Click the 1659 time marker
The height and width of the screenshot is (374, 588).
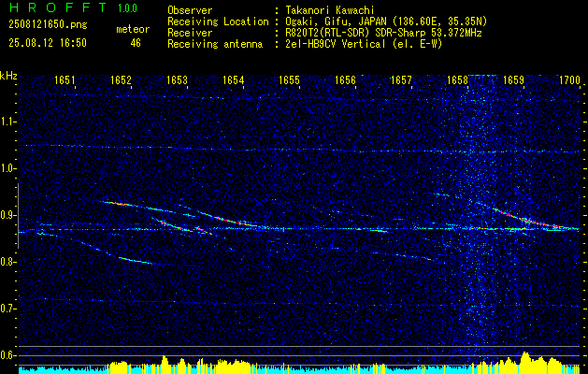[x=513, y=79]
